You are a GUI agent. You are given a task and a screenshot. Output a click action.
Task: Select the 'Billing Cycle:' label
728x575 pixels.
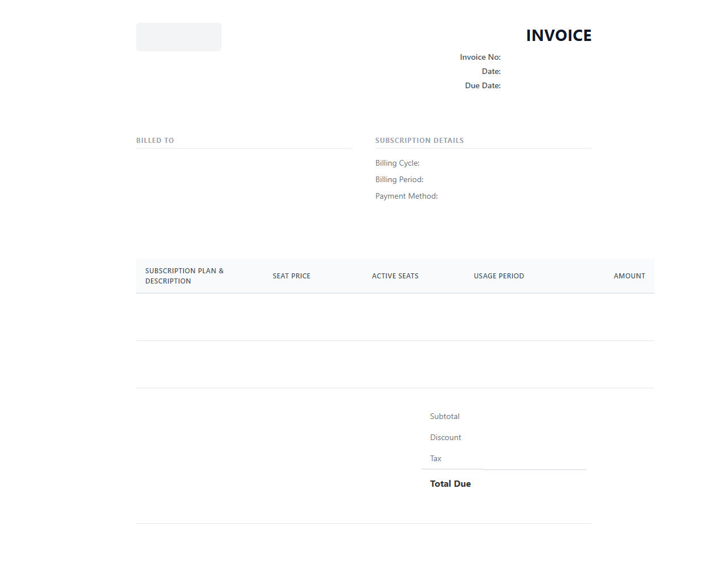pos(398,163)
